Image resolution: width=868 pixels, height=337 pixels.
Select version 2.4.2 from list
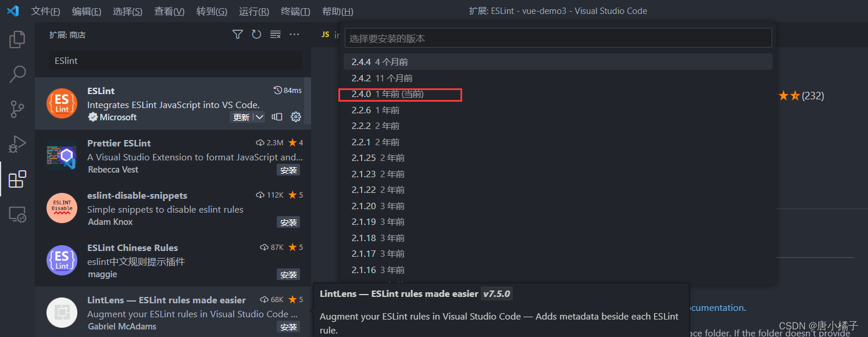[558, 78]
